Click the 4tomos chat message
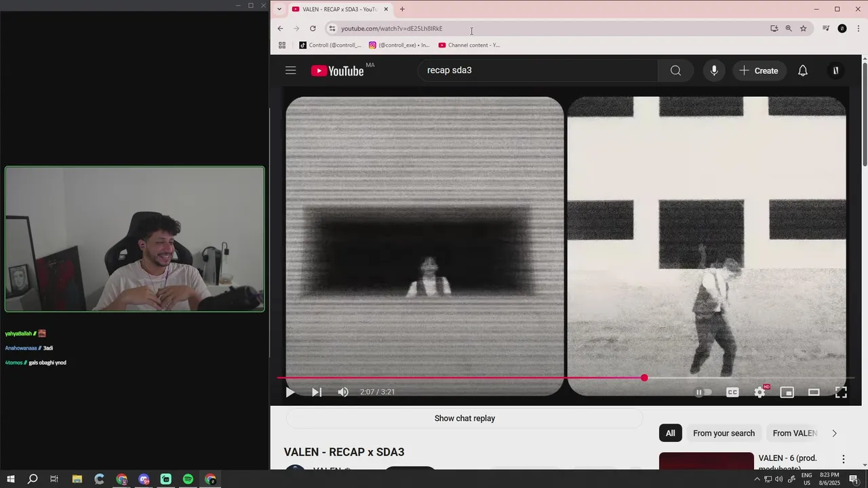868x488 pixels. click(36, 363)
